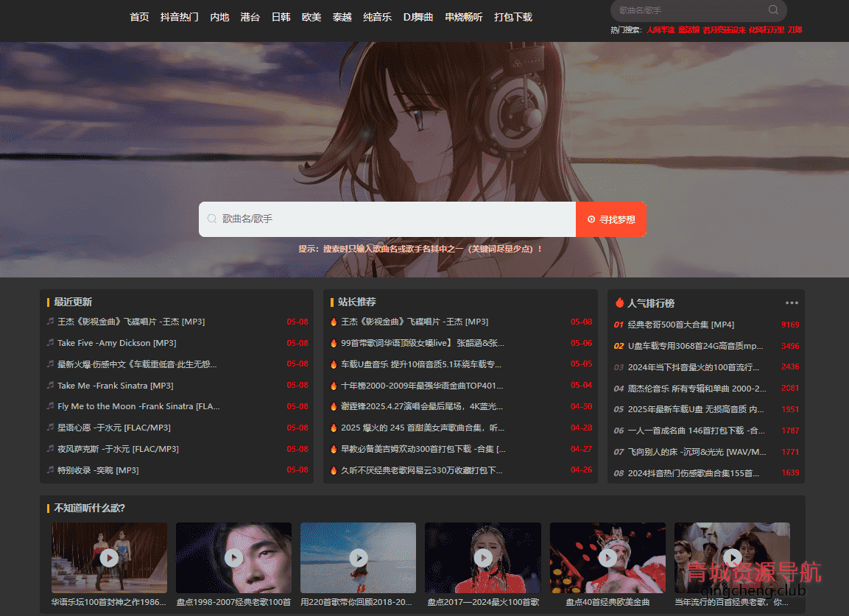Screen dimensions: 849x616
Task: Click caption 盘点40首经典欧美金曲
Action: (x=607, y=602)
